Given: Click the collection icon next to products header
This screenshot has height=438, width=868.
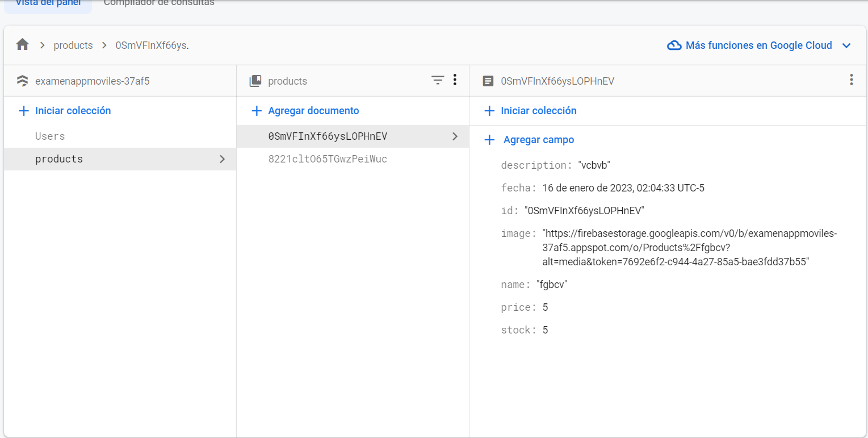Looking at the screenshot, I should tap(255, 81).
